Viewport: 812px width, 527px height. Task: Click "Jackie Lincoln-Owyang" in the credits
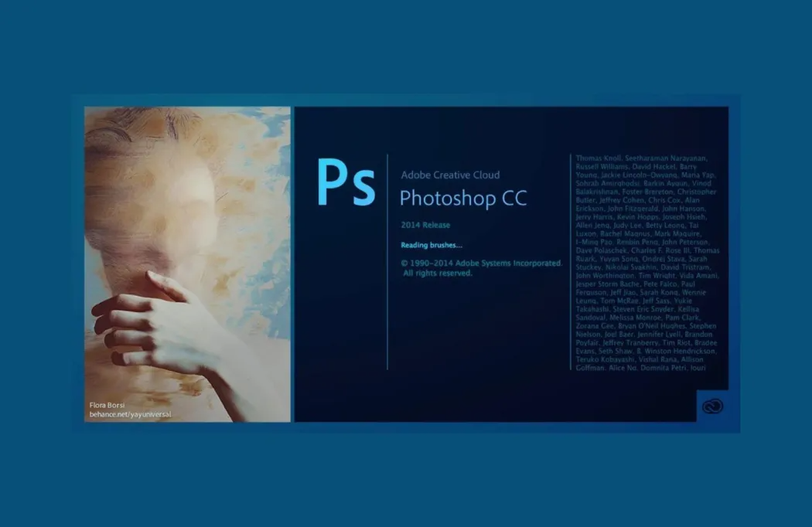click(x=639, y=175)
